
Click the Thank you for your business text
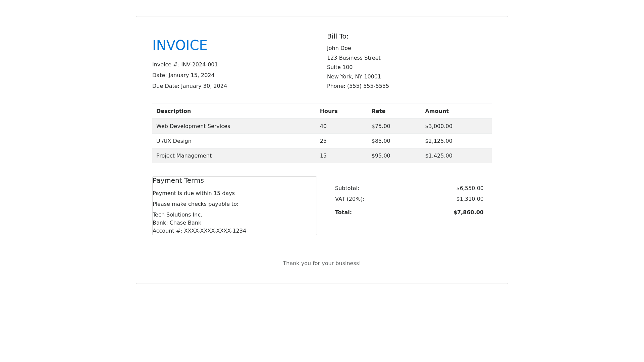click(322, 263)
